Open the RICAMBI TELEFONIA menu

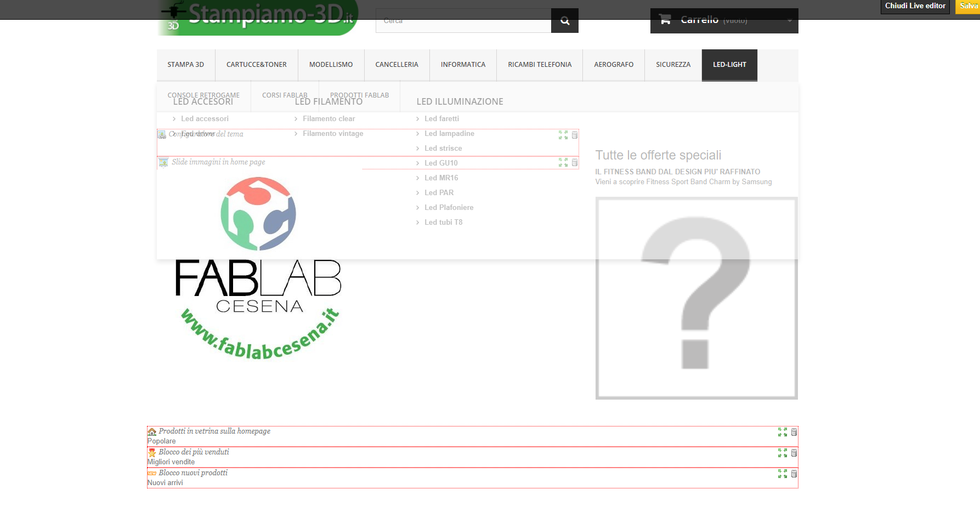click(x=540, y=65)
